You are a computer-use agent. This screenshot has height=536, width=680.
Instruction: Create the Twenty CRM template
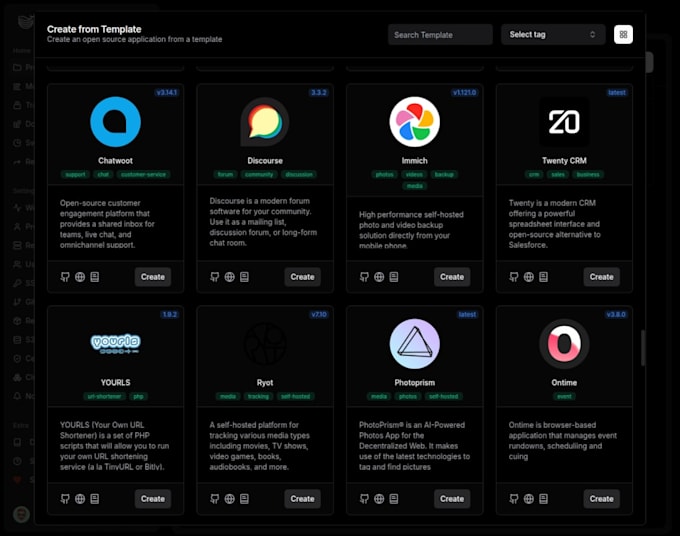(602, 277)
